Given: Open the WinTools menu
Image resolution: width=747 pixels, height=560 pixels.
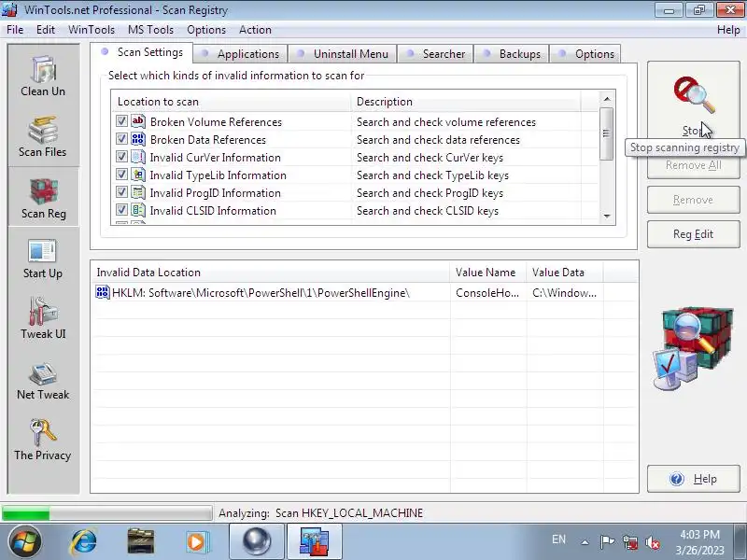Looking at the screenshot, I should (92, 30).
